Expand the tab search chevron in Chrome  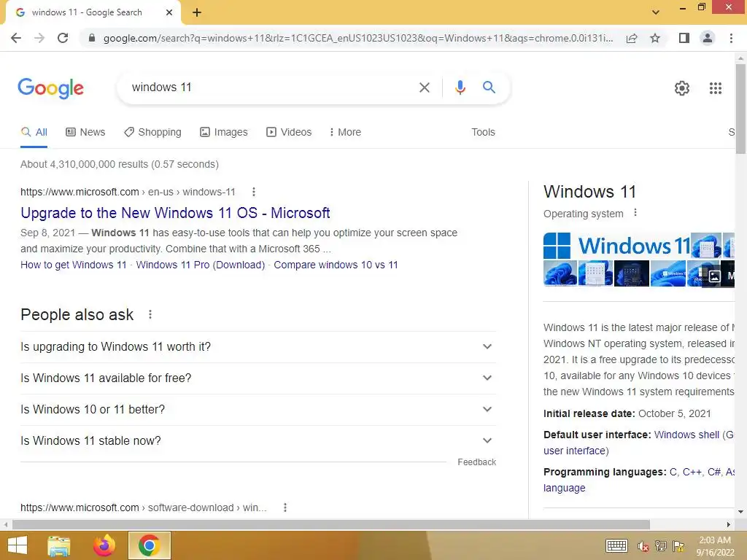pyautogui.click(x=656, y=12)
